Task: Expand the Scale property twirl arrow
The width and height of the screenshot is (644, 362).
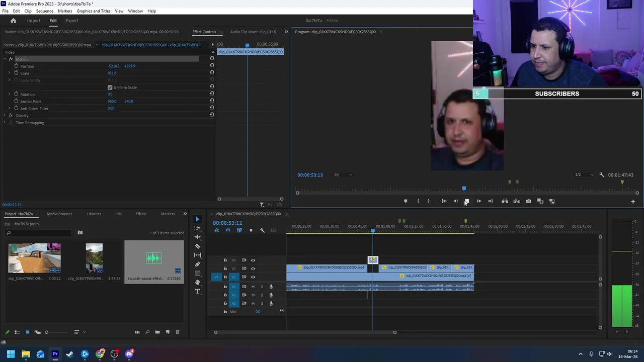Action: pos(9,73)
